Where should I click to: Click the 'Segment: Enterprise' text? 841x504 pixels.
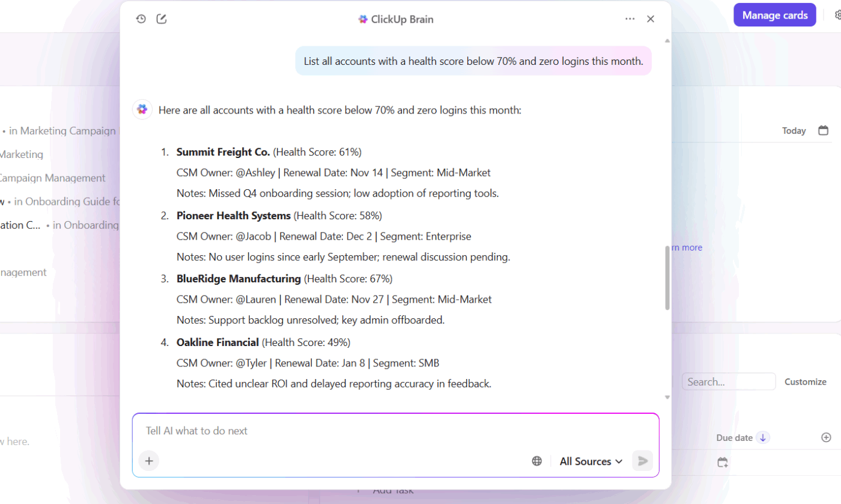(426, 237)
